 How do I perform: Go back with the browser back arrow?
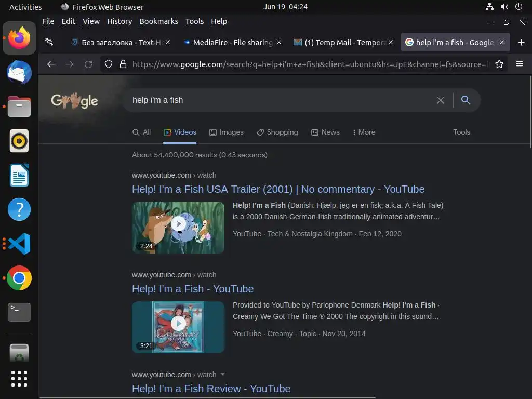[51, 64]
